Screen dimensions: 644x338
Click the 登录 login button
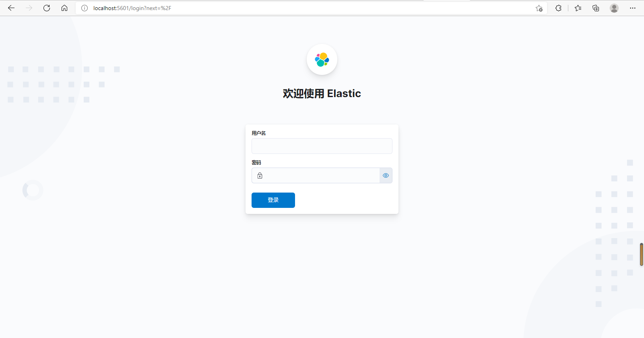pyautogui.click(x=273, y=200)
